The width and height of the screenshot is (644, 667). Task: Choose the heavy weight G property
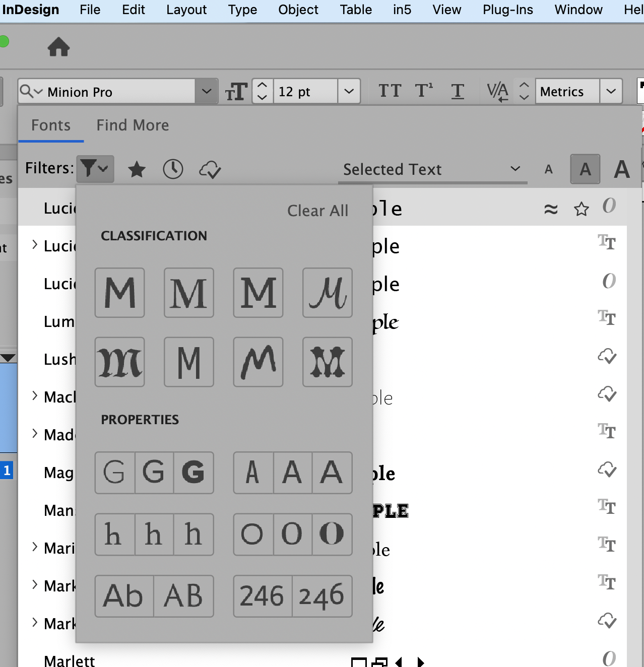click(x=194, y=473)
